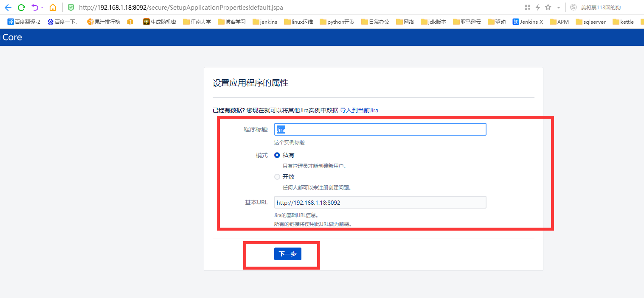Viewport: 644px width, 298px height.
Task: Open the 百度一下 bookmark
Action: coord(62,22)
